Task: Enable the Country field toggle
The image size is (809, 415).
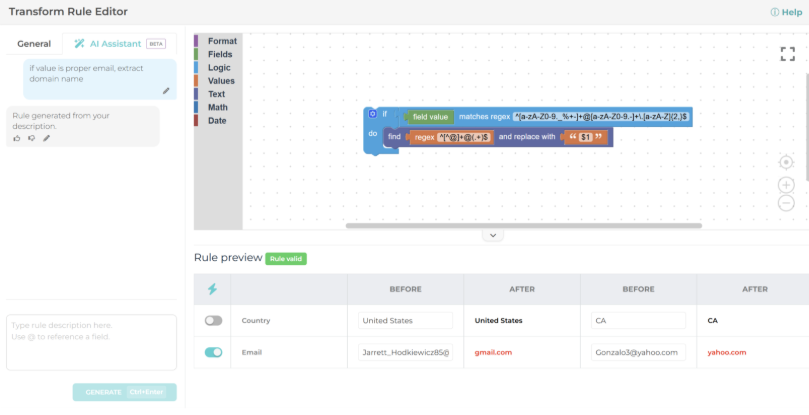Action: click(213, 321)
